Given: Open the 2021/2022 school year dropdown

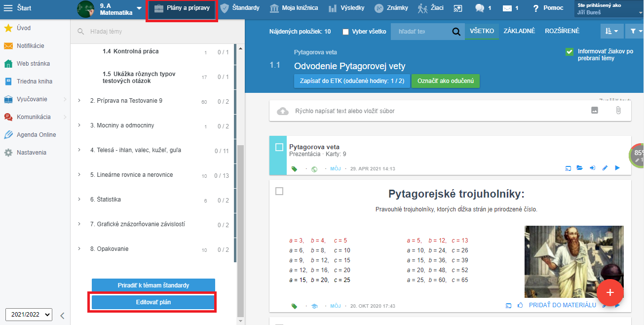Looking at the screenshot, I should [x=29, y=315].
